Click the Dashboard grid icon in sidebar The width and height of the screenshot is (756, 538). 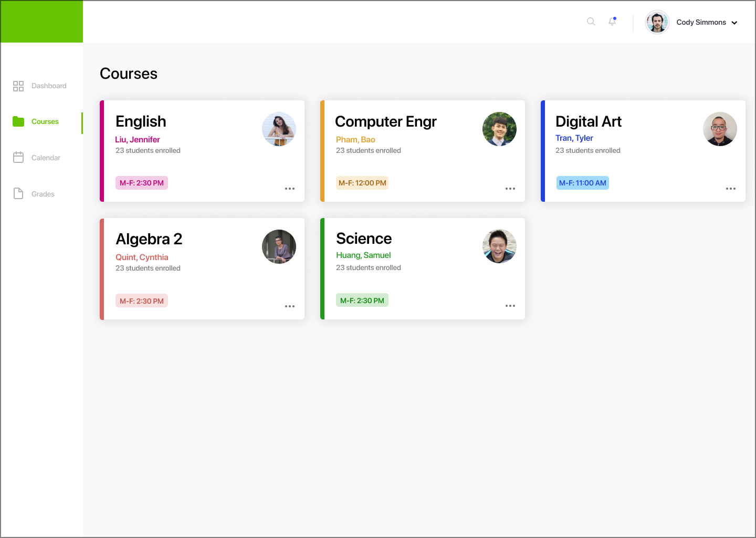18,86
